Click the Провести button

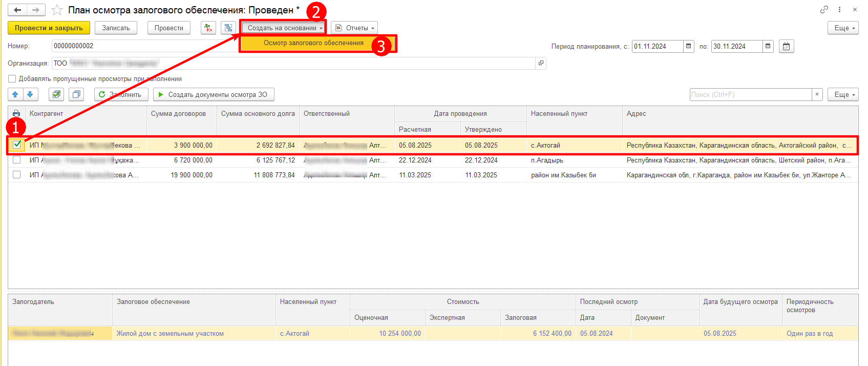click(x=169, y=28)
